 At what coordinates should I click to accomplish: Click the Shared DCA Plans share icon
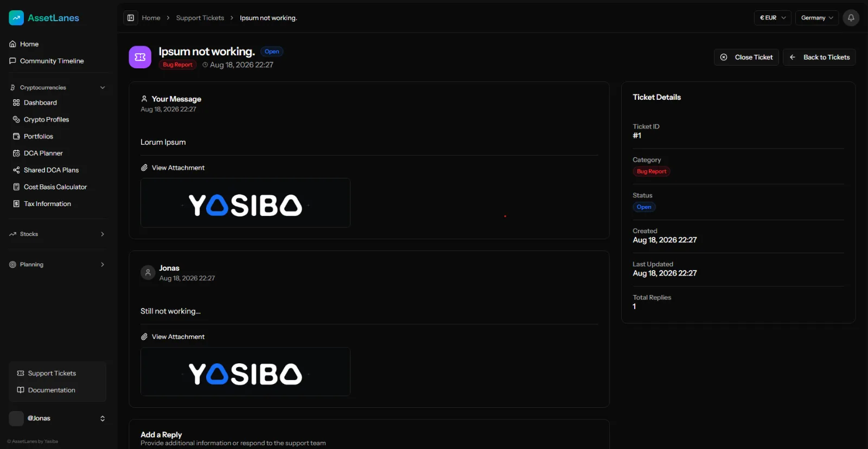[x=16, y=170]
